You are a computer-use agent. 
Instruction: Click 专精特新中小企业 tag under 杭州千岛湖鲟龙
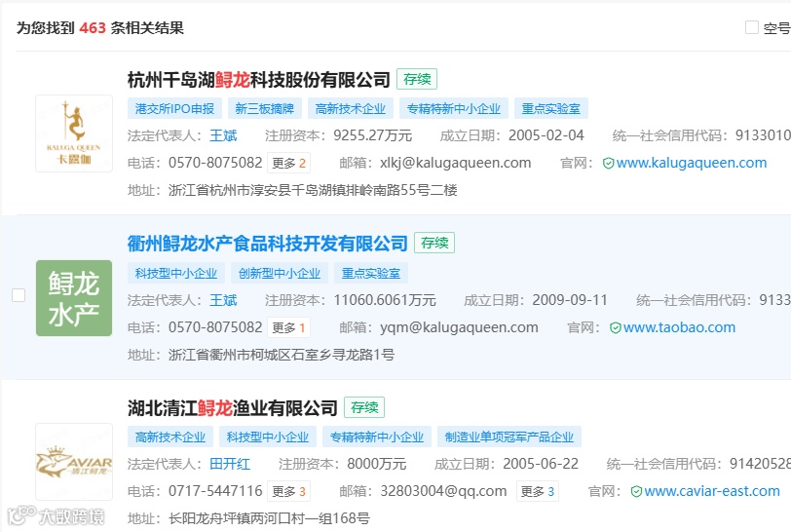454,108
